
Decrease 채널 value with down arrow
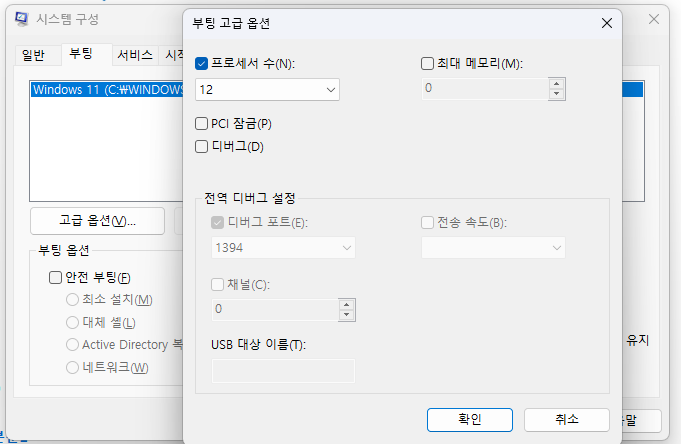pyautogui.click(x=346, y=315)
